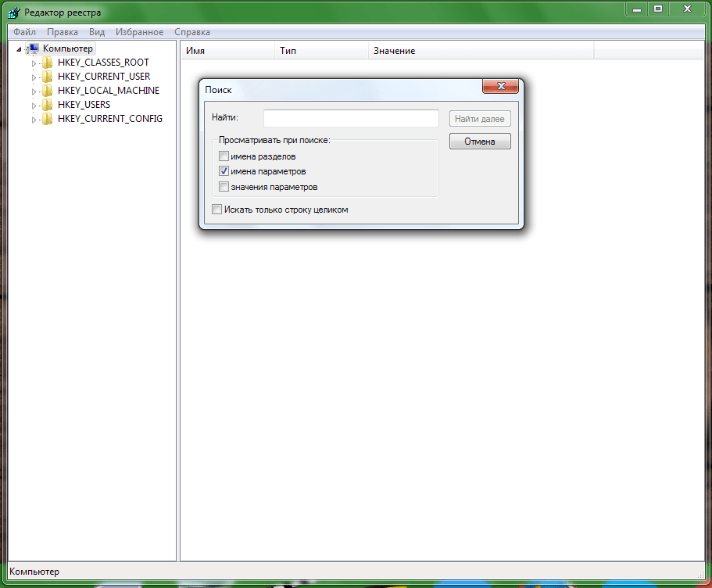Click the HKEY_LOCAL_MACHINE folder icon
The height and width of the screenshot is (588, 712).
47,91
